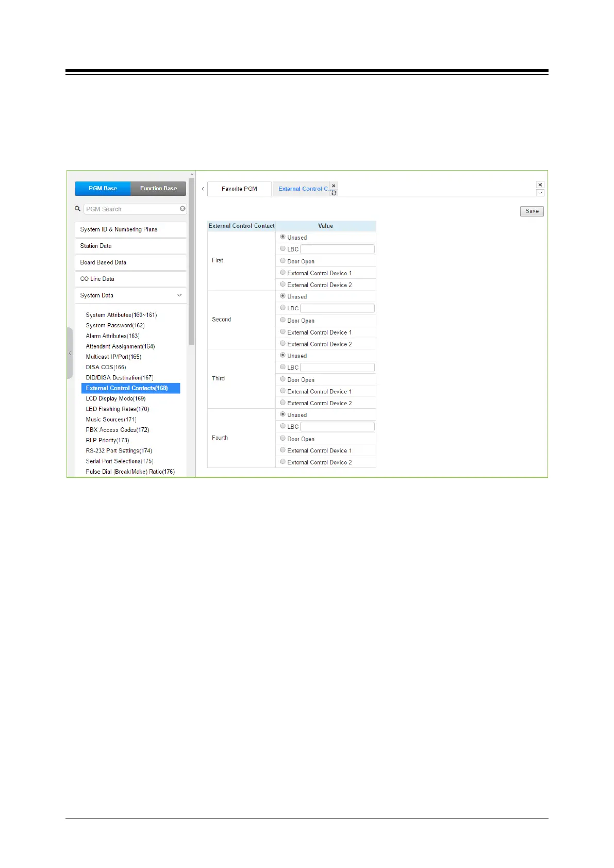Choose External Control Device 2 for Third
The height and width of the screenshot is (868, 614).
point(283,403)
